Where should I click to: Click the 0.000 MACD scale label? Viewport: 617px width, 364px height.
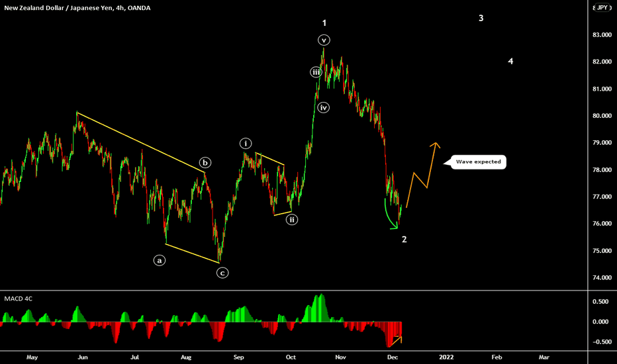pyautogui.click(x=600, y=322)
